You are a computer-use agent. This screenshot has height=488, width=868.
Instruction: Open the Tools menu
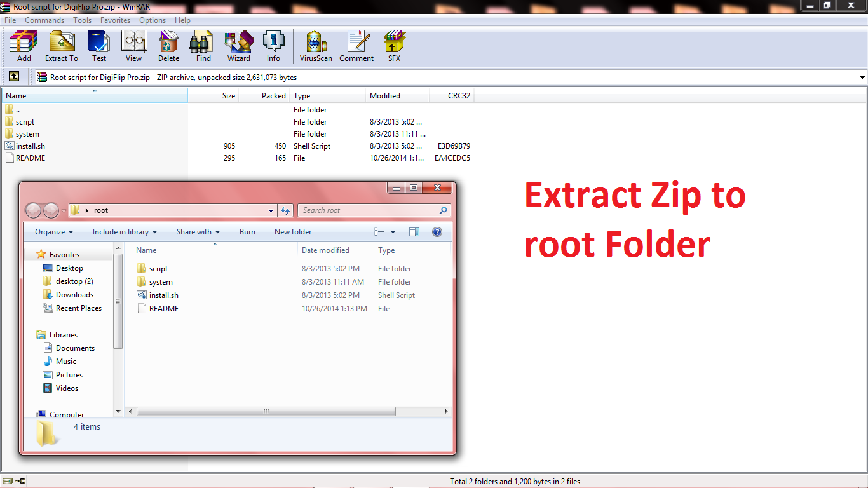tap(82, 20)
